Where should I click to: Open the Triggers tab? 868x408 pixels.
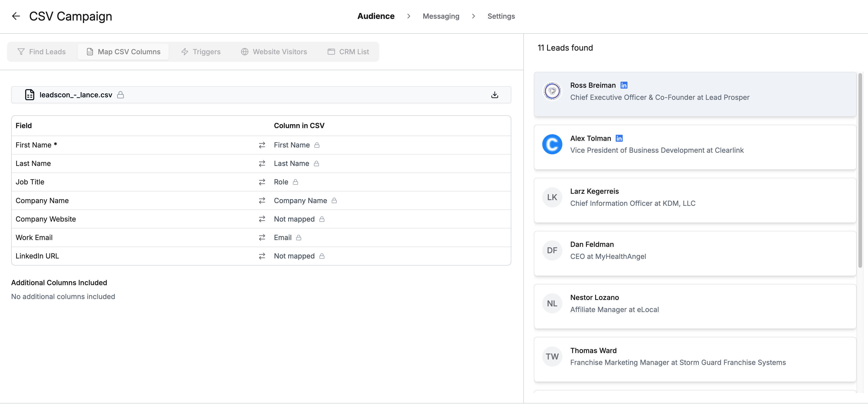pos(201,52)
